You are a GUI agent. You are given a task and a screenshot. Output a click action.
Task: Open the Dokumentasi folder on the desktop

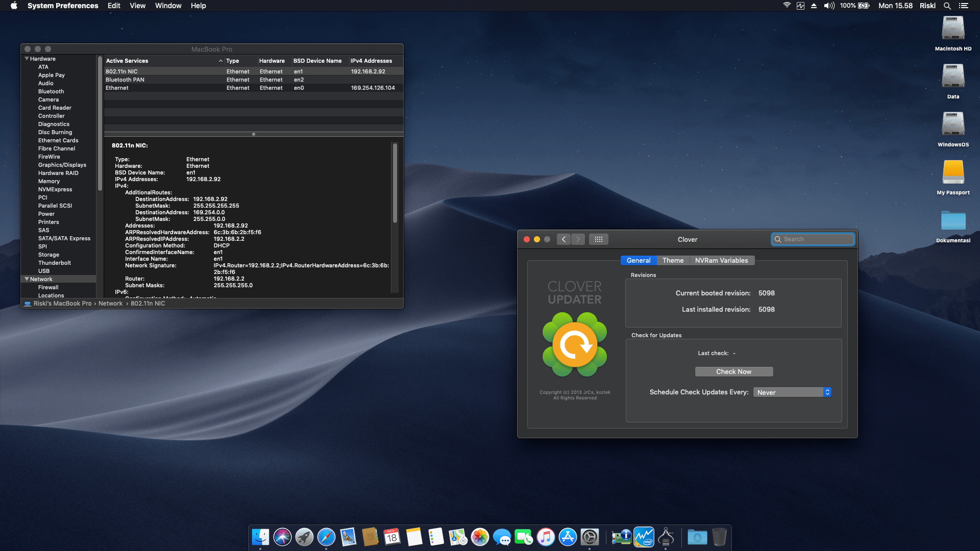click(953, 221)
